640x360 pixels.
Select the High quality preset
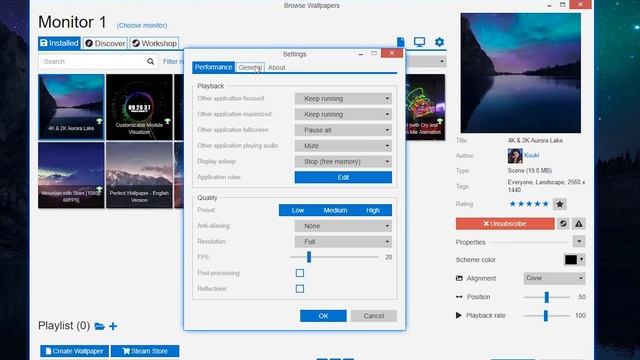coord(373,210)
